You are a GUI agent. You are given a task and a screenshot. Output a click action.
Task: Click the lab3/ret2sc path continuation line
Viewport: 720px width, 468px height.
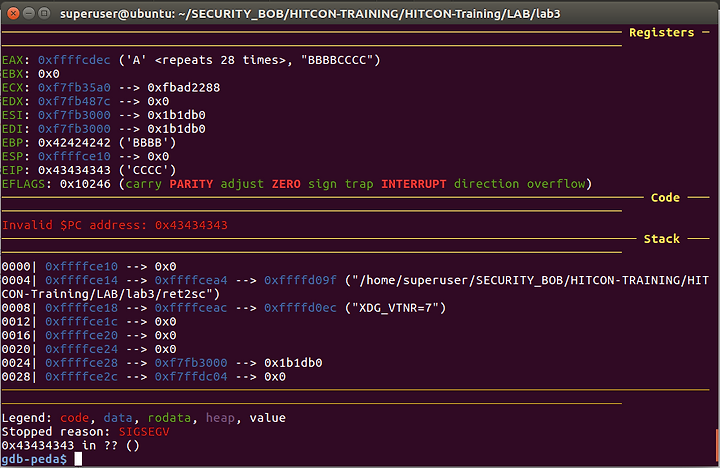[x=111, y=294]
